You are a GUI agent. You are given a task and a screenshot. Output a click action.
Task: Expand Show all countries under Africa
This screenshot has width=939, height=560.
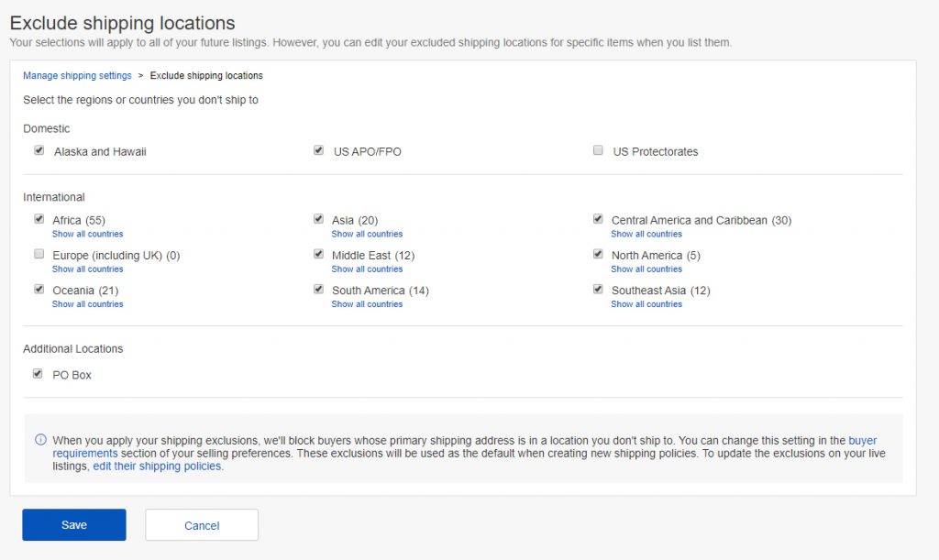coord(87,234)
